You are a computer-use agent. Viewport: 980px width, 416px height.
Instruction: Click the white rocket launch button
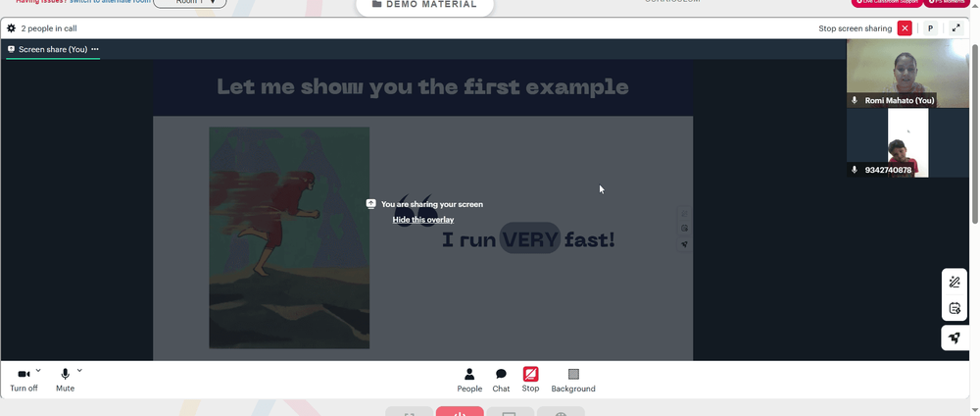(955, 338)
